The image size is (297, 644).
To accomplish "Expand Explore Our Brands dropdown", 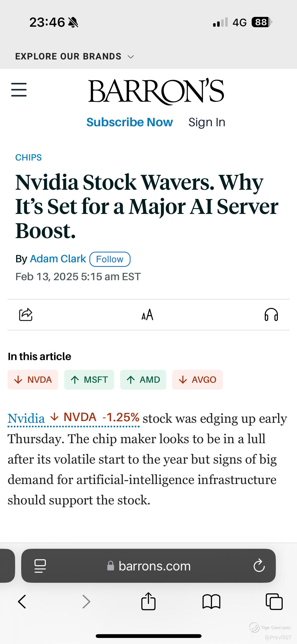I will pos(74,56).
